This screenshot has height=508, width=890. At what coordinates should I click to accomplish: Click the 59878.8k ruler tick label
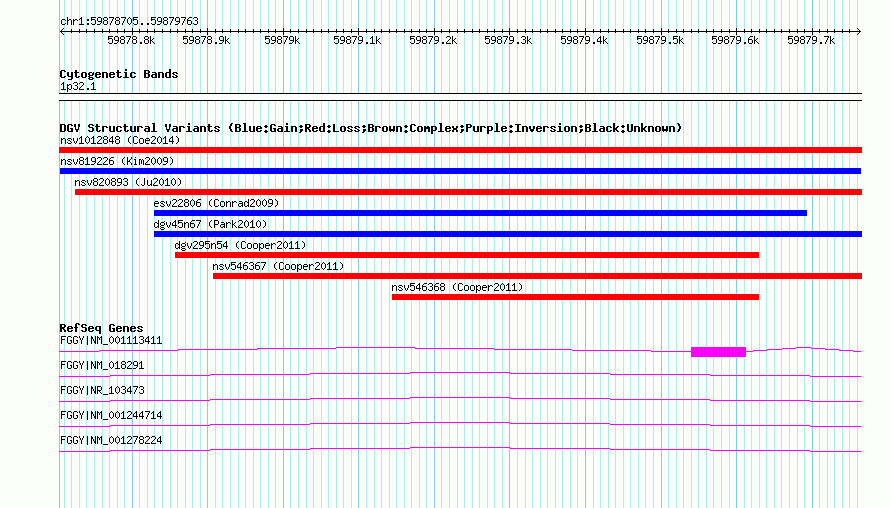coord(131,40)
